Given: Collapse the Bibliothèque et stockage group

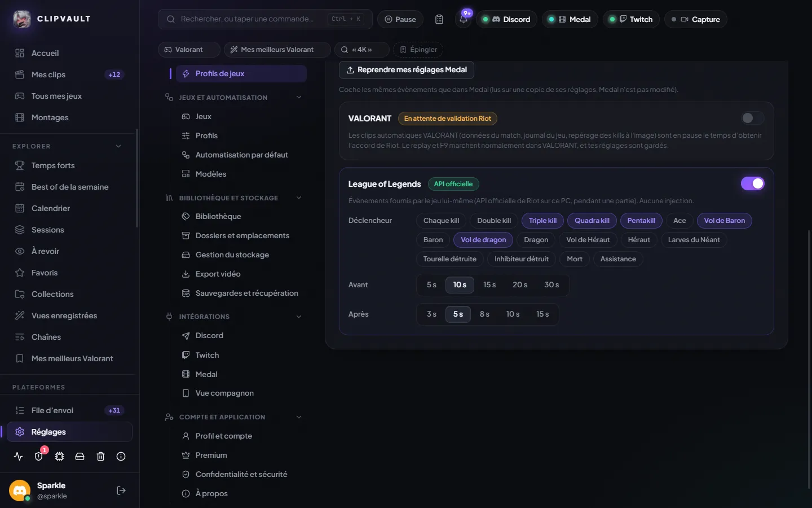Looking at the screenshot, I should click(x=299, y=198).
